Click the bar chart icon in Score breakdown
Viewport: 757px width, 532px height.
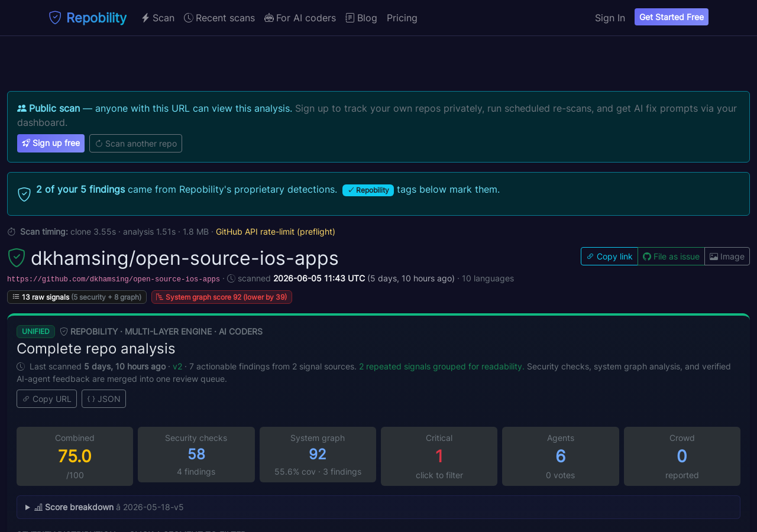[38, 507]
